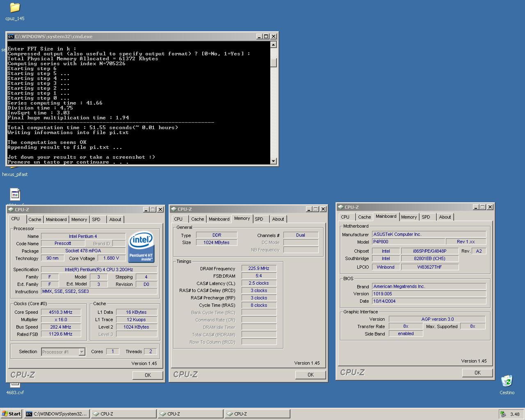Click the Specification Intel Pentium 4 3.20GHz field

99,269
